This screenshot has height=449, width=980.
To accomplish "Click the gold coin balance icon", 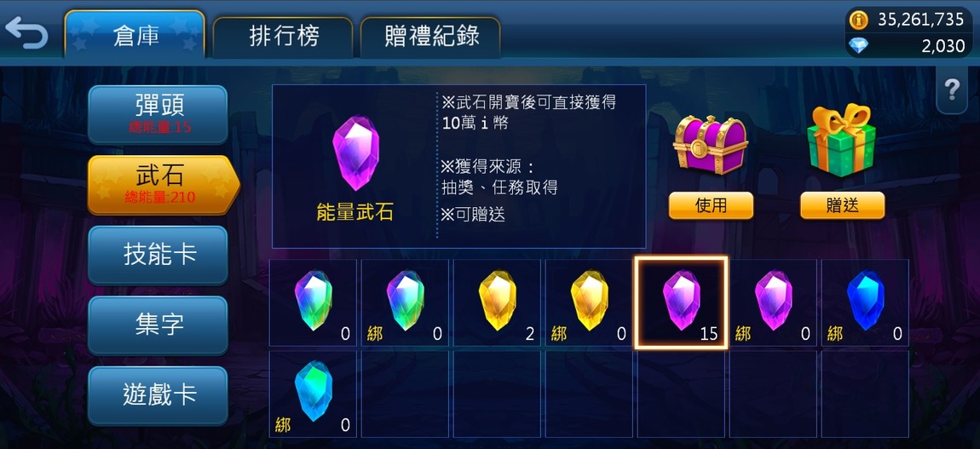I will click(859, 20).
